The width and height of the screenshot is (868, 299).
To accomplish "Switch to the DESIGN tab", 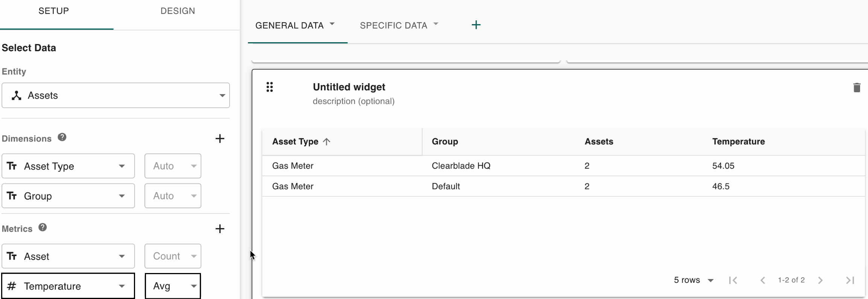I will point(178,11).
